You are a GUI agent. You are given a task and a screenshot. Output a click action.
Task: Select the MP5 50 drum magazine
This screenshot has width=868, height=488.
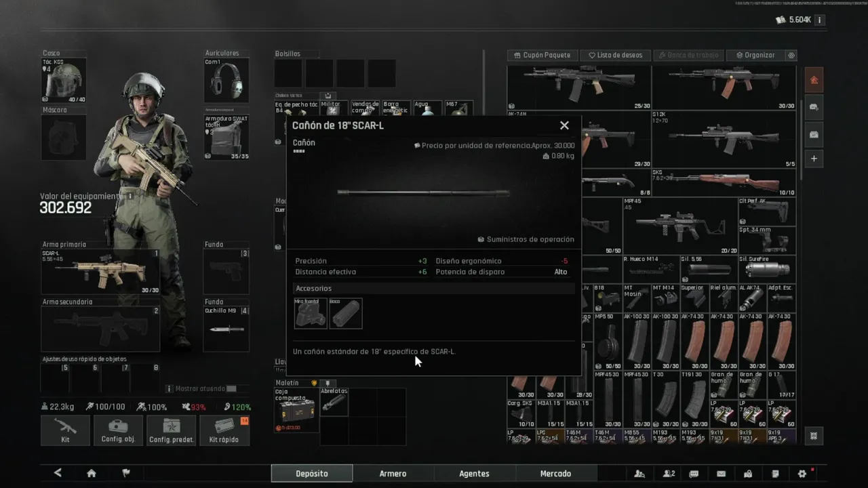point(608,341)
